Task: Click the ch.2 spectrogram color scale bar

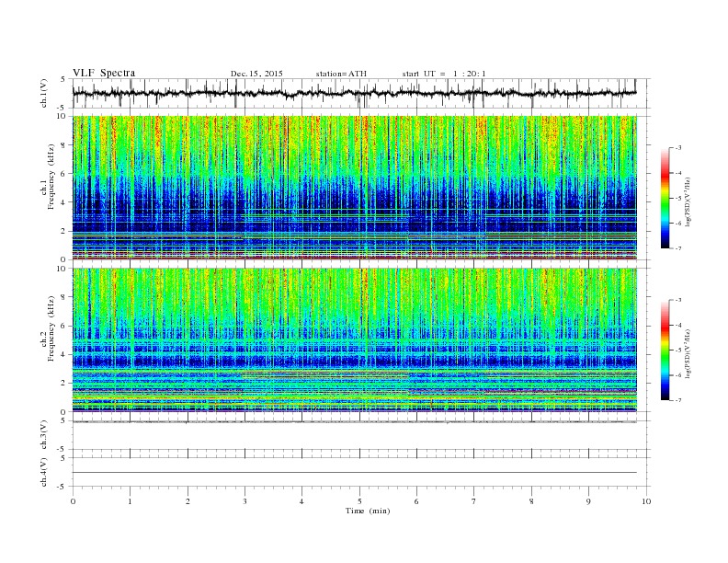Action: [665, 350]
